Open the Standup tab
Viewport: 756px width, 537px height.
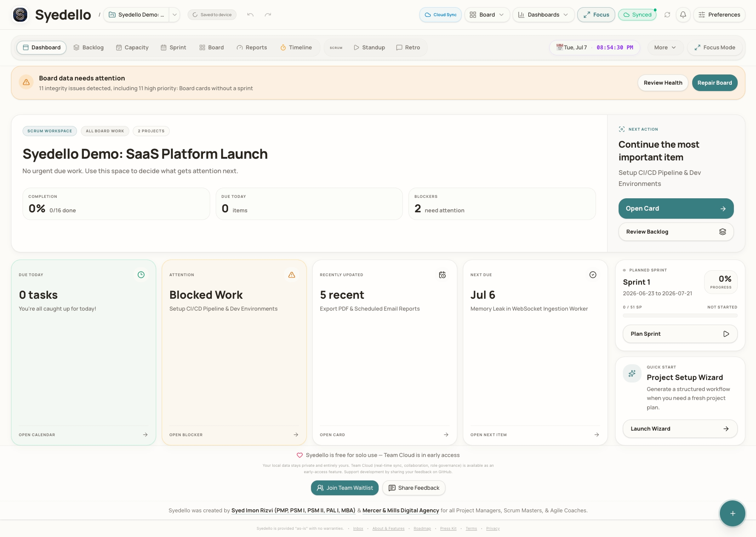[369, 47]
